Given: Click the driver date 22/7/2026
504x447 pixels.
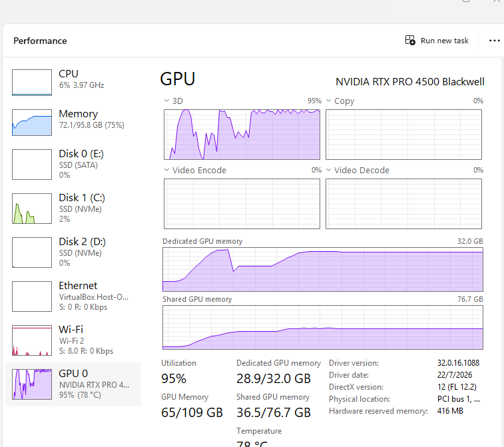Looking at the screenshot, I should click(x=455, y=375).
